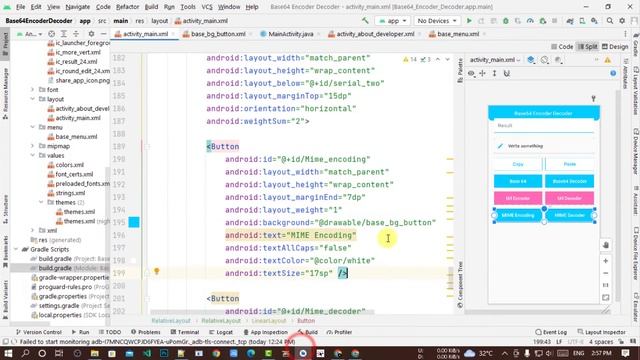Viewport: 640px width, 360px height.
Task: Switch to MainActivity.java tab
Action: pos(291,34)
